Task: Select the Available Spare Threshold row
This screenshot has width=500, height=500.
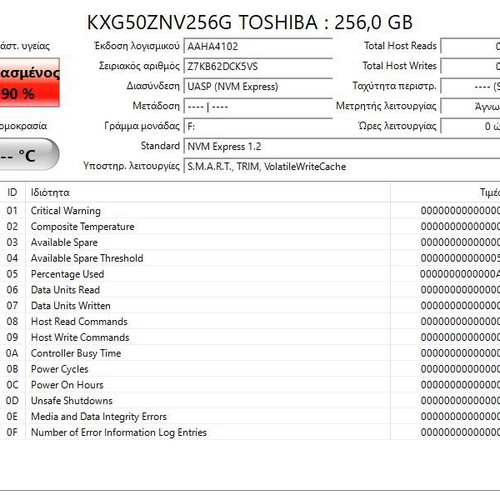Action: [x=250, y=258]
